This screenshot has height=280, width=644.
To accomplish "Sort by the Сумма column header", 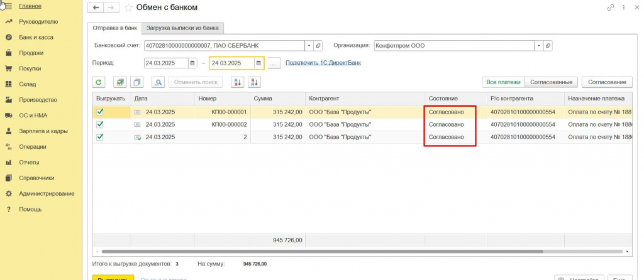I will tap(277, 99).
